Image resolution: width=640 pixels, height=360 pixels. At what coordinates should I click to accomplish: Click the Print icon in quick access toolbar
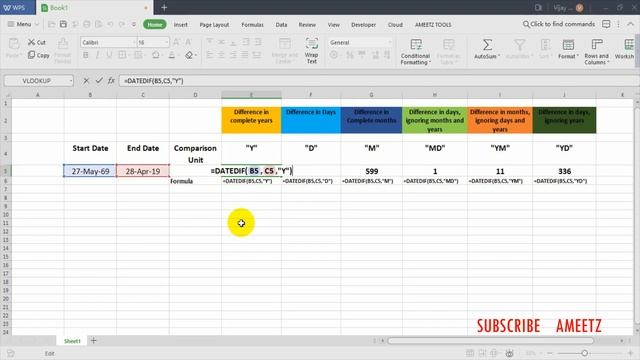tap(87, 24)
